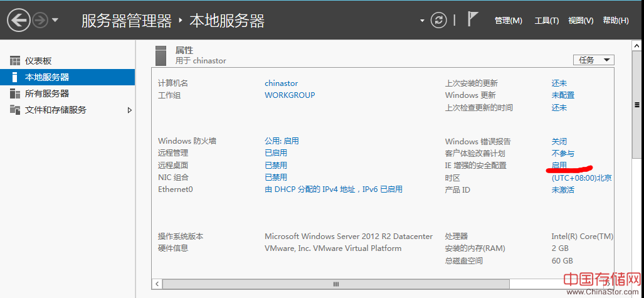This screenshot has width=644, height=298.
Task: Click the 安装的内存(RAM) label
Action: click(475, 248)
